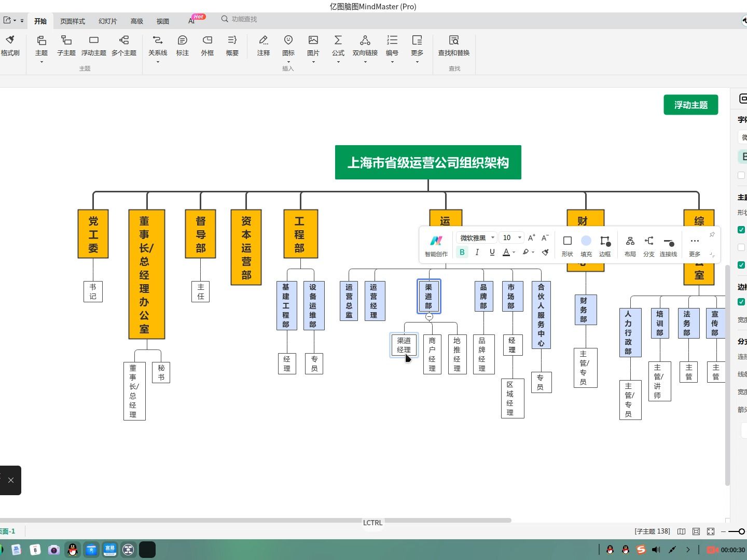Open the 填充 fill color swatch
The image size is (747, 560).
click(586, 246)
